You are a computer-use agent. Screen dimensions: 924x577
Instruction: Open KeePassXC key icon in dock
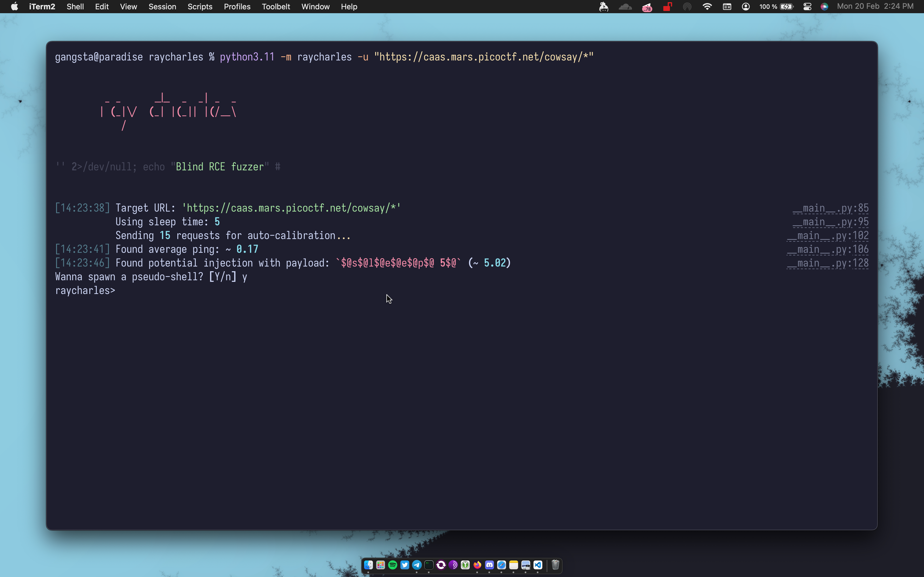pyautogui.click(x=465, y=565)
